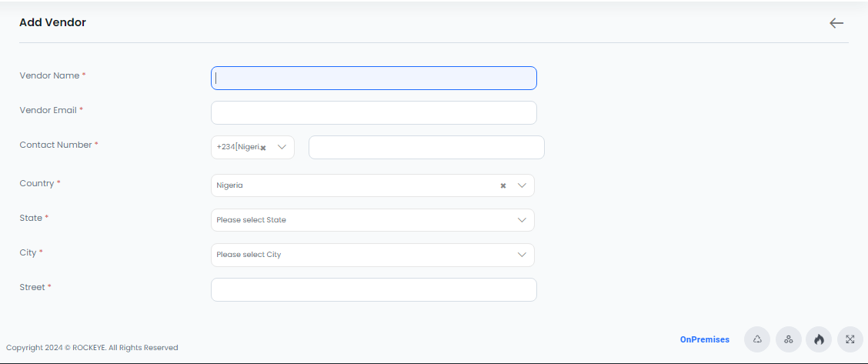Toggle fullscreen with the expand arrows icon
This screenshot has height=364, width=868.
point(850,339)
